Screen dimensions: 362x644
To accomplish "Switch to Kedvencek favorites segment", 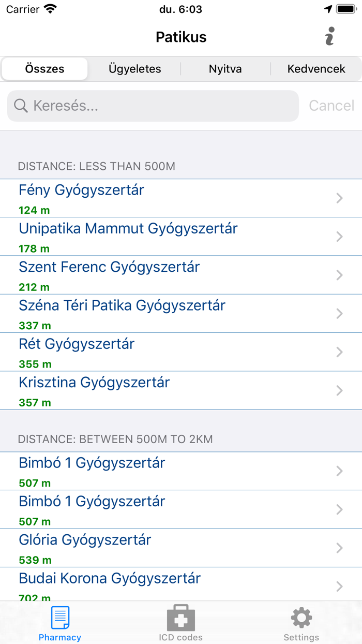I will 316,69.
